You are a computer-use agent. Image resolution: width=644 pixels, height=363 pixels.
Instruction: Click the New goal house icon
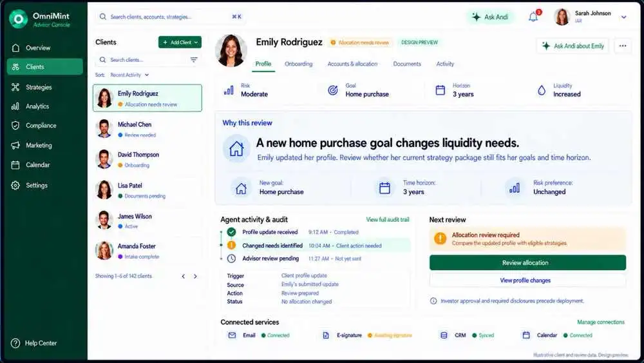[241, 188]
